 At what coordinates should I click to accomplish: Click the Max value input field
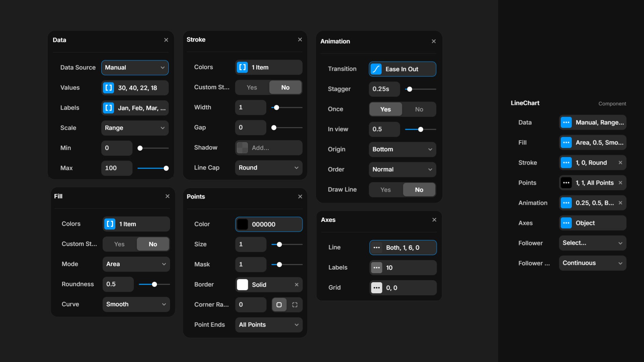[116, 168]
